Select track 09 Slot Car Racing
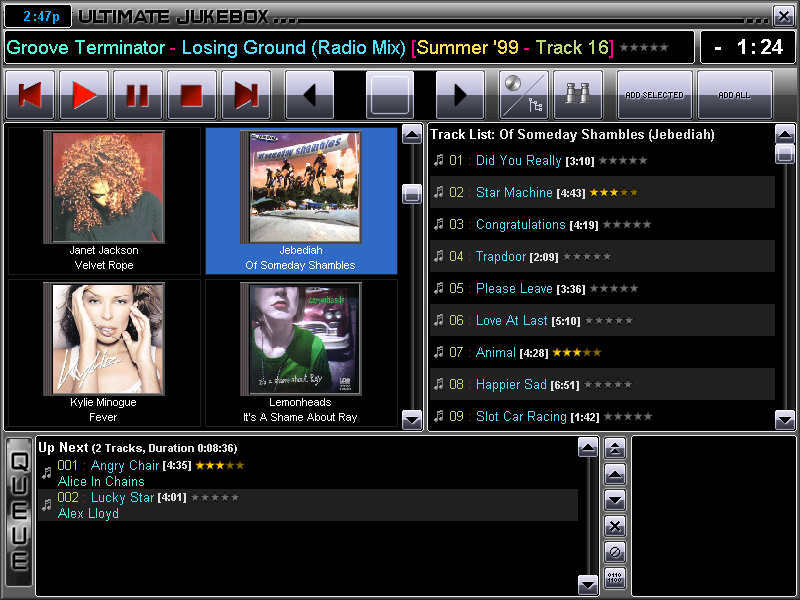Image resolution: width=800 pixels, height=600 pixels. click(602, 416)
